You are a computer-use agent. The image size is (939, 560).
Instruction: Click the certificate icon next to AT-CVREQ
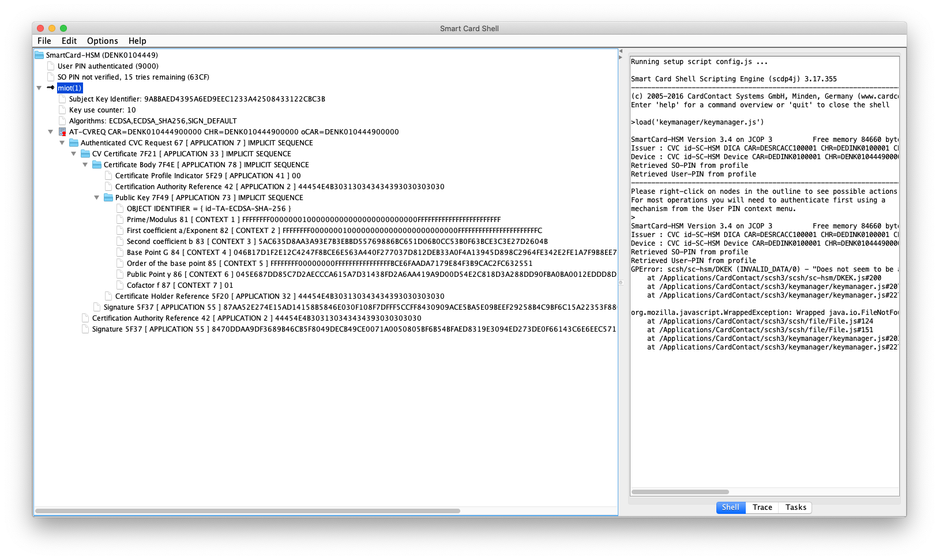pyautogui.click(x=62, y=131)
